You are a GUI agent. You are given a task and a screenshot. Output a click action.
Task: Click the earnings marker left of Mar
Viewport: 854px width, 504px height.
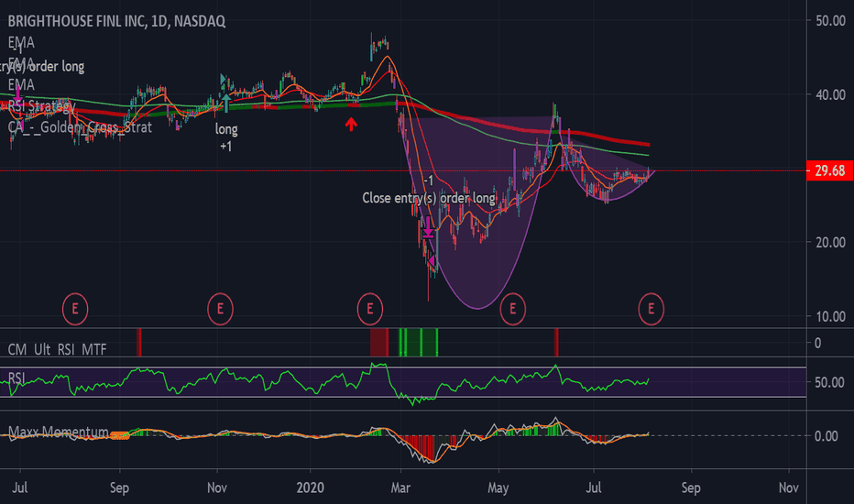coord(370,309)
